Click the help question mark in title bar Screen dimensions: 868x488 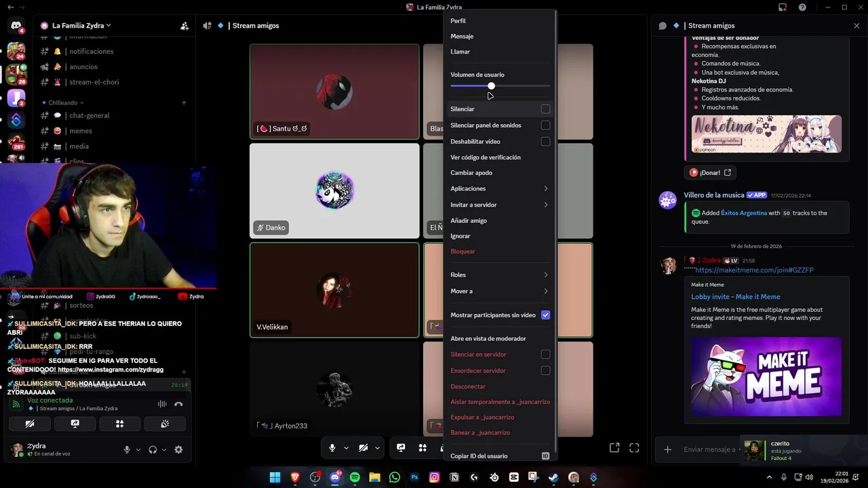click(x=803, y=7)
